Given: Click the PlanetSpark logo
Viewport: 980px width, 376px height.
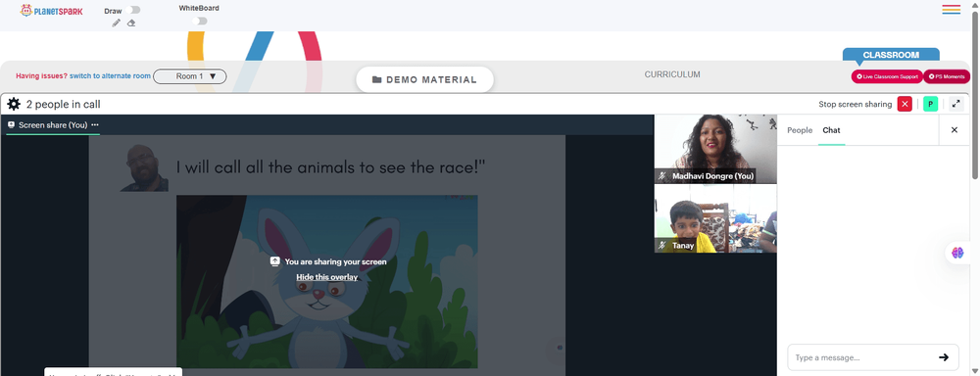Looking at the screenshot, I should tap(51, 11).
